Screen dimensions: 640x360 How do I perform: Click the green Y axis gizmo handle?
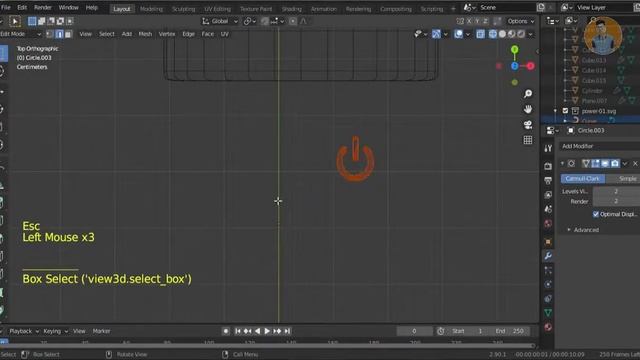pos(514,50)
